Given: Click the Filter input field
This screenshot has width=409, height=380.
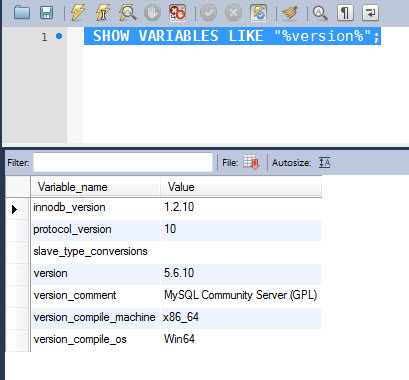Looking at the screenshot, I should point(123,163).
